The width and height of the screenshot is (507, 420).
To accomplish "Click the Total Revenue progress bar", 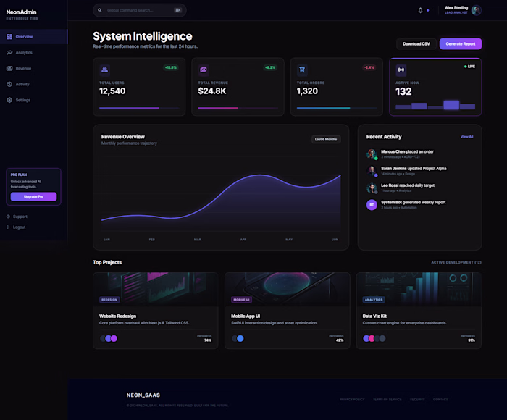I will (238, 108).
